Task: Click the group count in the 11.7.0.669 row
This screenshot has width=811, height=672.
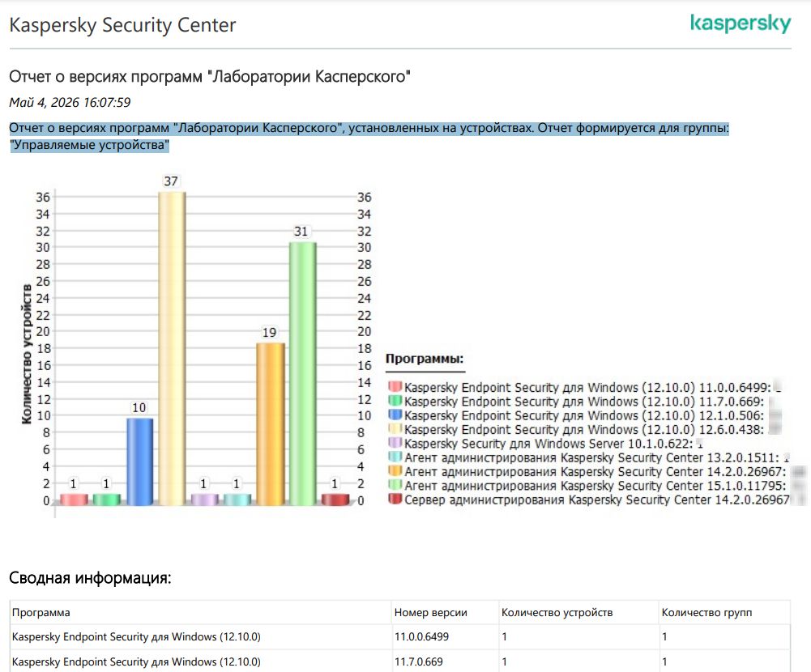Action: coord(664,661)
